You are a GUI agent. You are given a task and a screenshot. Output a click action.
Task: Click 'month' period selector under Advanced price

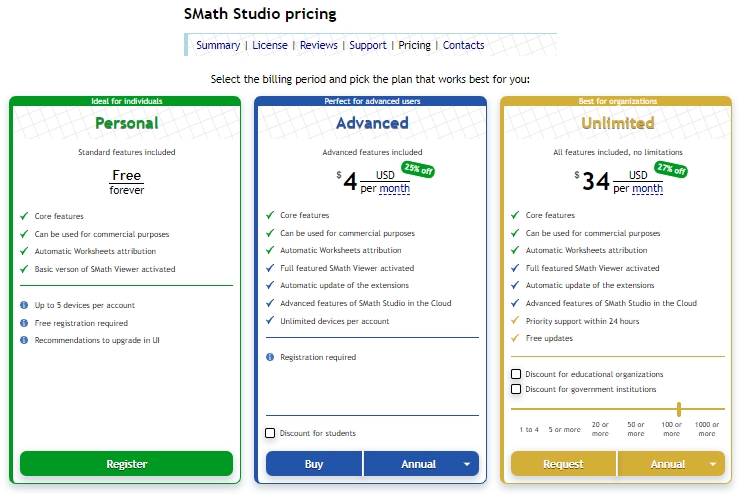pos(394,188)
